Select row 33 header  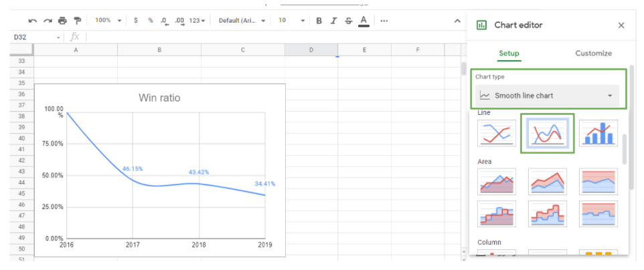(22, 61)
